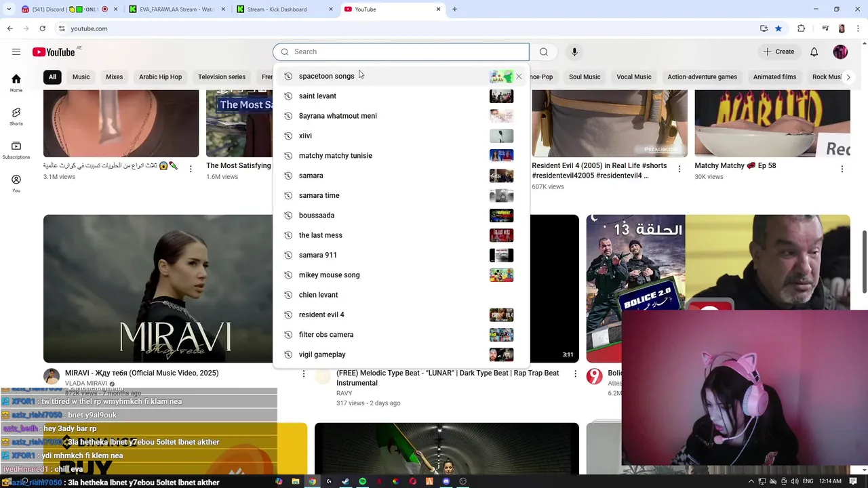Select the Television series chip
The width and height of the screenshot is (868, 488).
222,77
